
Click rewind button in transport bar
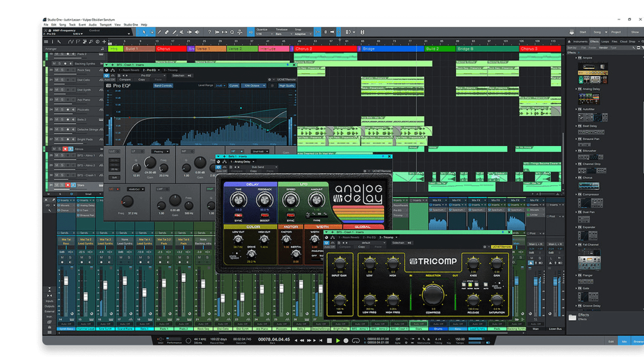coord(302,341)
